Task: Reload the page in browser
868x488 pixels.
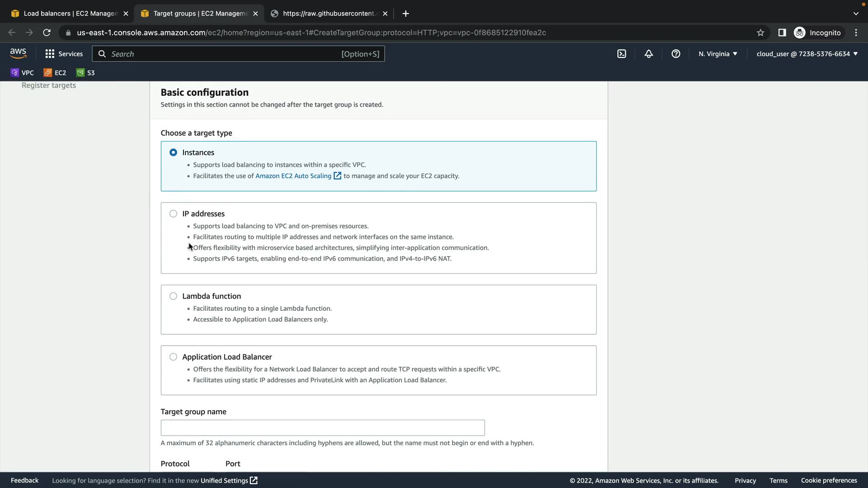Action: (47, 33)
